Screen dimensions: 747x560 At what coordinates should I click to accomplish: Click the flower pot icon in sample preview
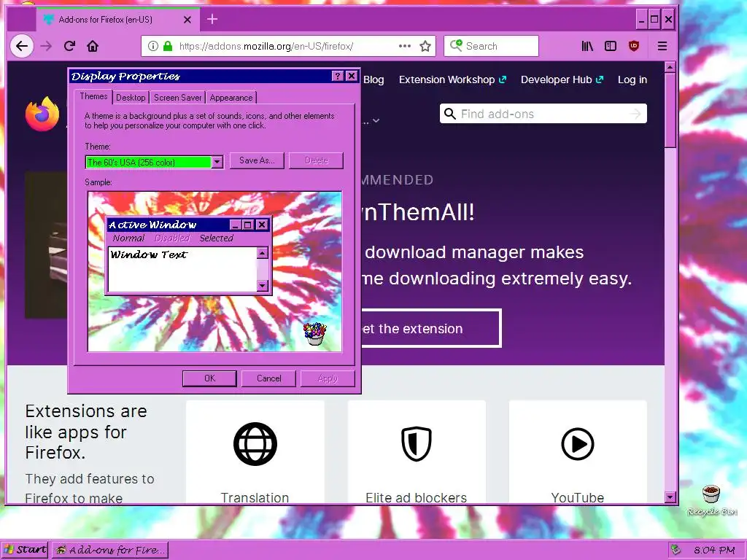point(315,334)
